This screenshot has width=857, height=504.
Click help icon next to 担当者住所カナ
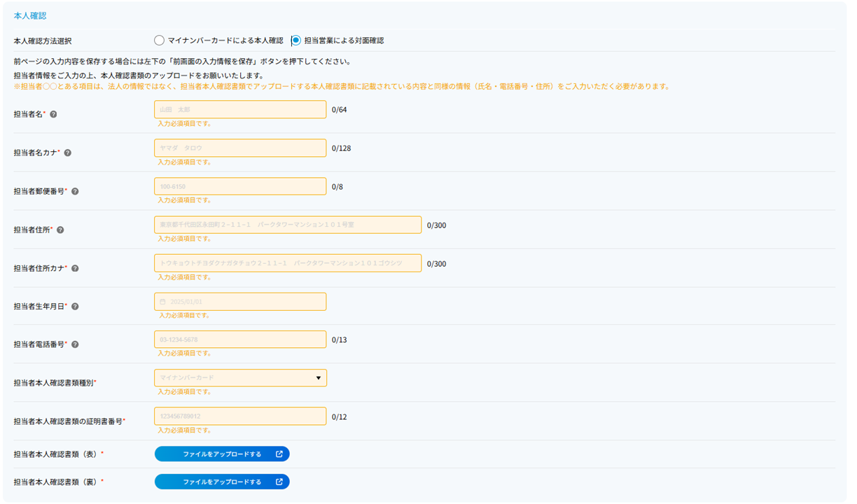pos(75,268)
